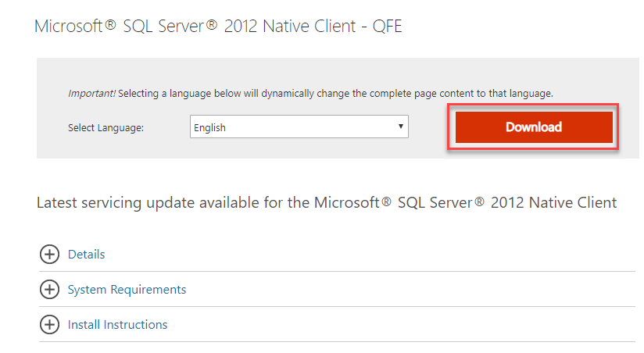Click the language change notice sentence
Image resolution: width=644 pixels, height=353 pixels.
336,93
